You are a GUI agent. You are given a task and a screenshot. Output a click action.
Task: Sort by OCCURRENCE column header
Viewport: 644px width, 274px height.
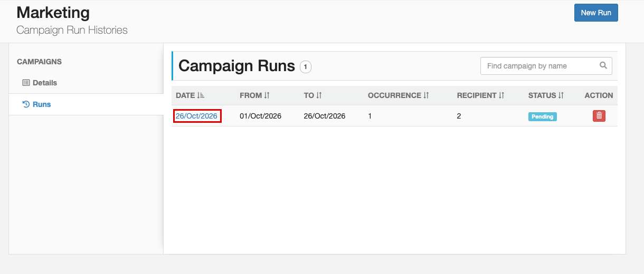(399, 95)
